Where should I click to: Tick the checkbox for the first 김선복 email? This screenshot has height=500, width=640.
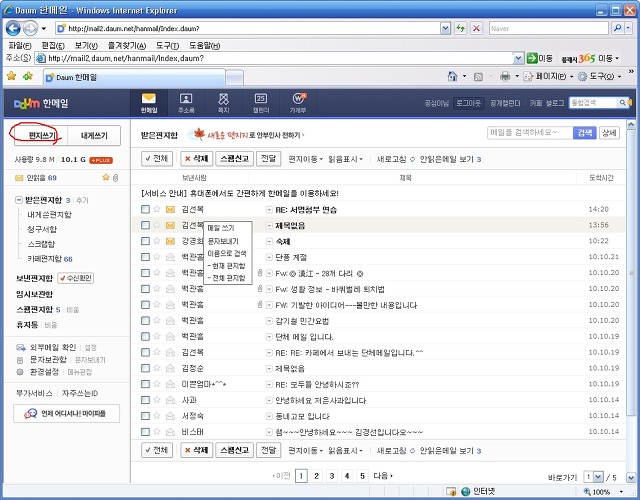click(x=145, y=209)
